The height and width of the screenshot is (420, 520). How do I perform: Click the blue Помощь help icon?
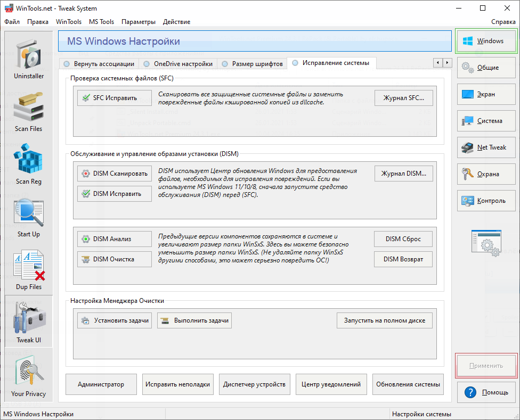click(469, 392)
